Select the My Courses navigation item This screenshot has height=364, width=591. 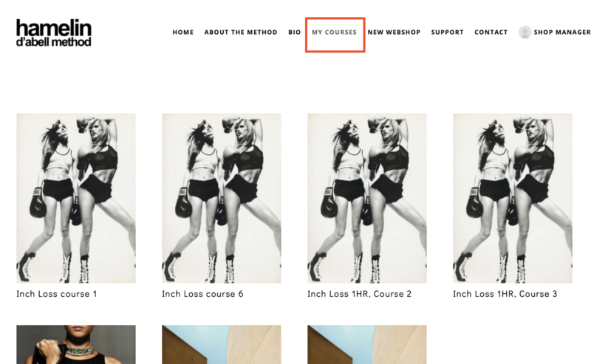(334, 32)
